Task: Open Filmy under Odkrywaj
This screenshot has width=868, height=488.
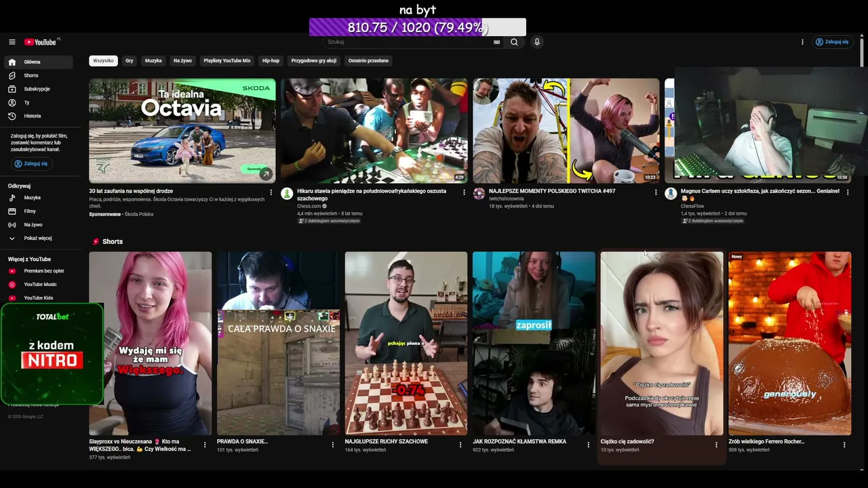Action: (39, 211)
